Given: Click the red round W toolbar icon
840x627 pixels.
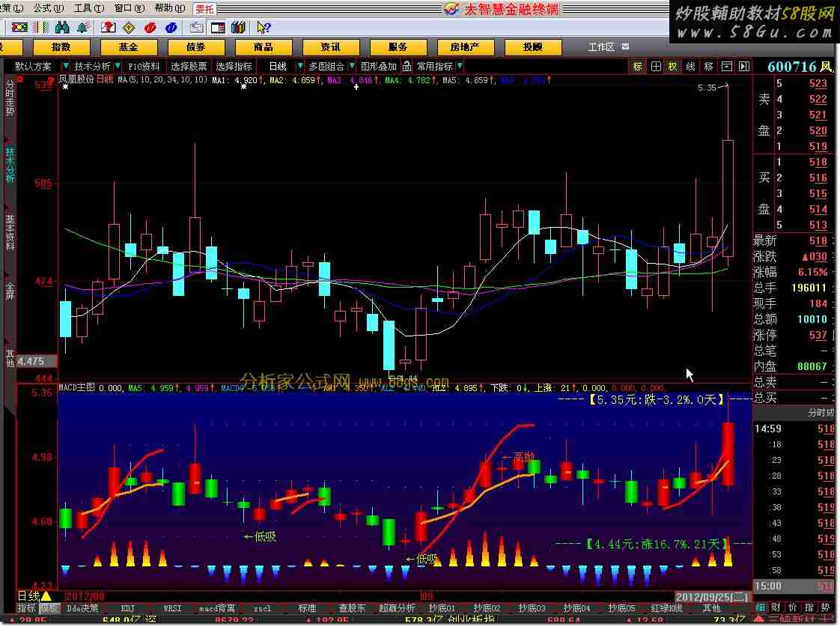Looking at the screenshot, I should pos(150,27).
